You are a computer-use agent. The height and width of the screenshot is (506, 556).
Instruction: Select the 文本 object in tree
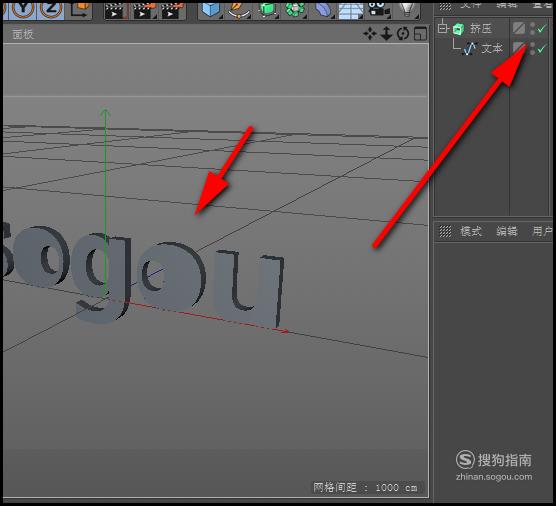pyautogui.click(x=492, y=49)
